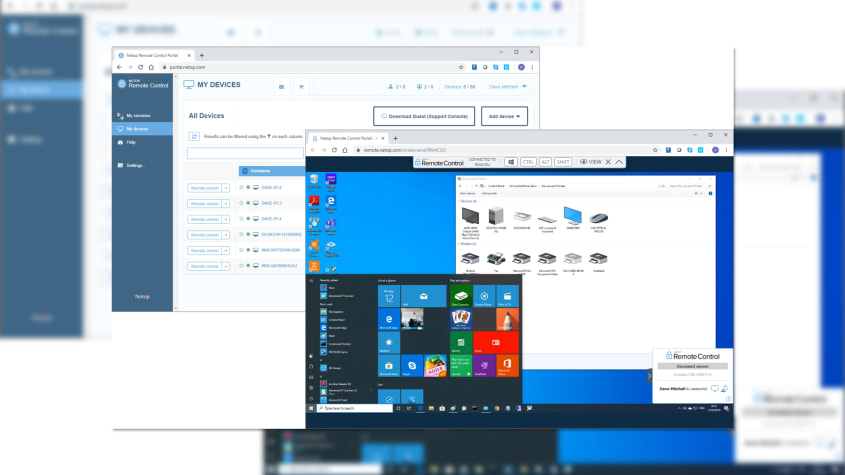Click Disconnect session in Remote Control popup
Image resolution: width=845 pixels, height=475 pixels.
click(x=692, y=366)
